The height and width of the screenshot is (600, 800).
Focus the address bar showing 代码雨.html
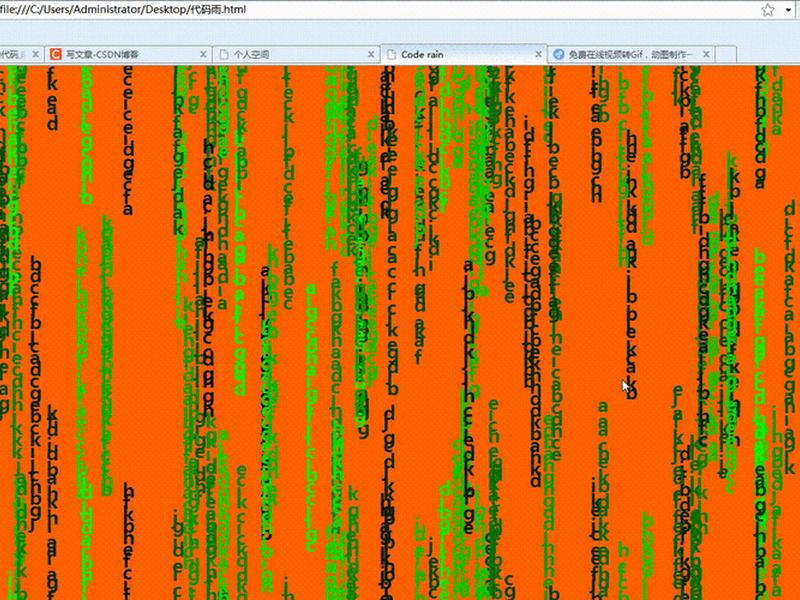click(x=378, y=10)
